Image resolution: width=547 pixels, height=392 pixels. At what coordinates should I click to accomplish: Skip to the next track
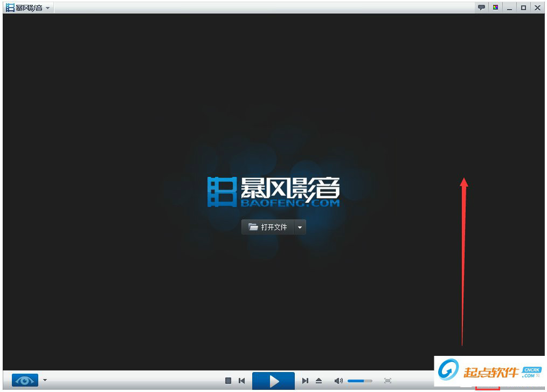tap(305, 381)
